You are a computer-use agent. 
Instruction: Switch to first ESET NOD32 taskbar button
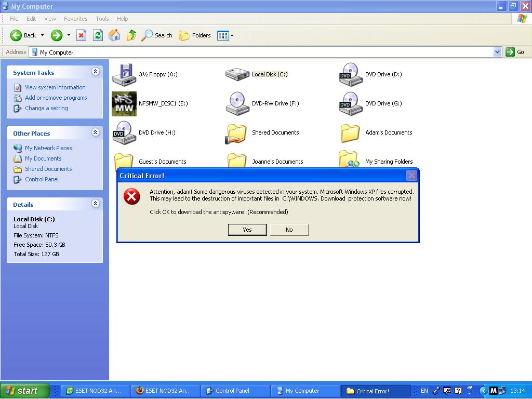coord(96,391)
